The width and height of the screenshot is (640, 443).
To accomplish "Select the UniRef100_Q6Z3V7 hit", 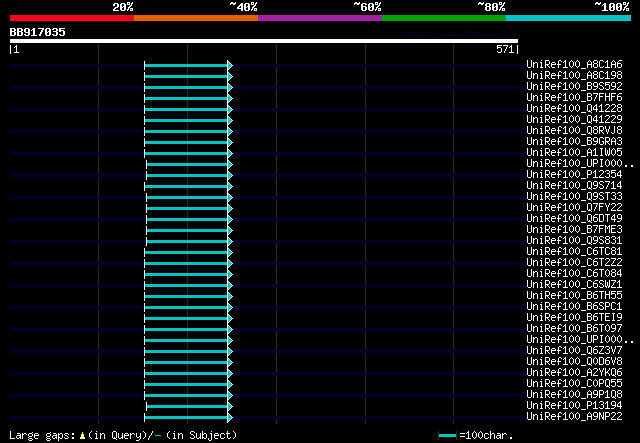I will [x=574, y=351].
